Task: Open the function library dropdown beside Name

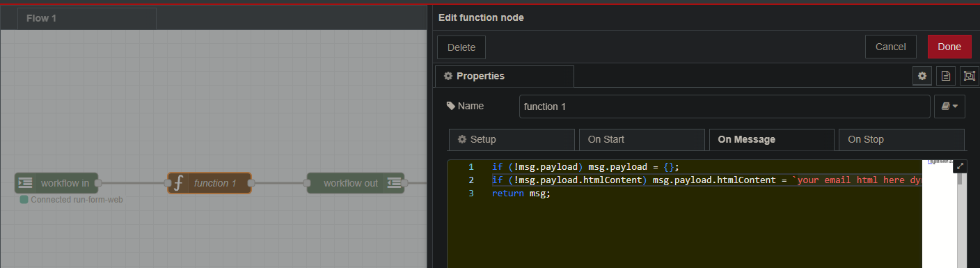Action: (949, 107)
